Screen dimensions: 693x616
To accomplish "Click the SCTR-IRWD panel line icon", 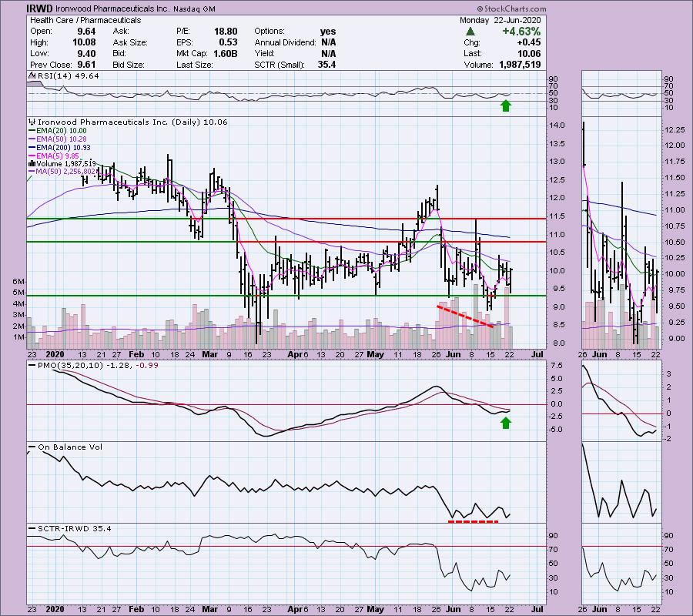I will 32,528.
